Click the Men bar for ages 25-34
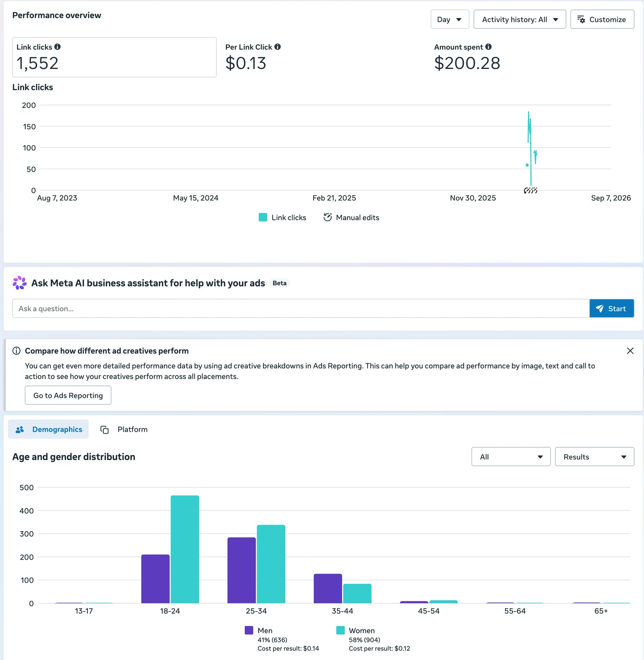This screenshot has width=644, height=660. pos(242,570)
